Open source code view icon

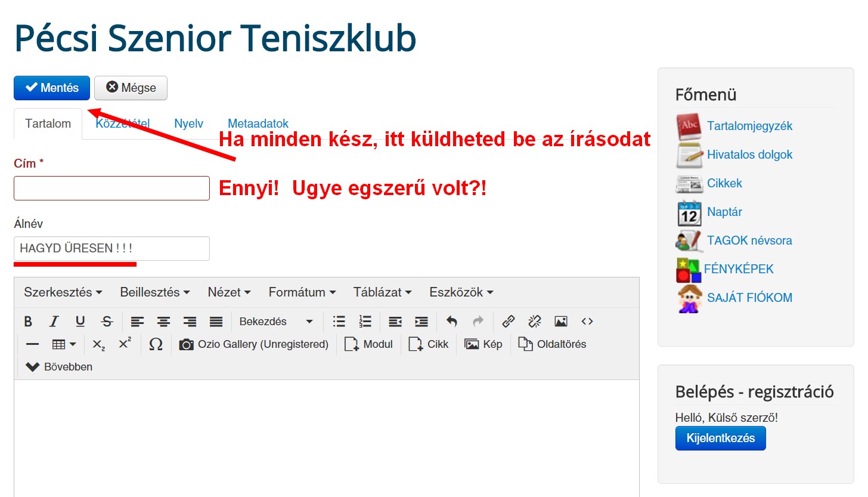point(587,322)
